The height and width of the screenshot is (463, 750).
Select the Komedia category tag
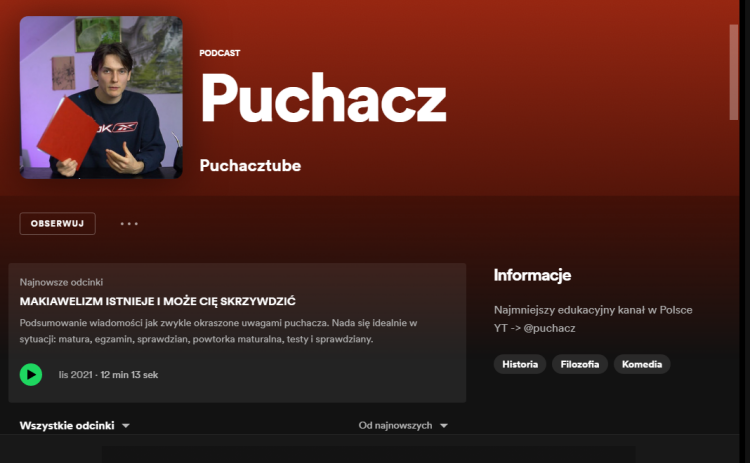point(642,364)
